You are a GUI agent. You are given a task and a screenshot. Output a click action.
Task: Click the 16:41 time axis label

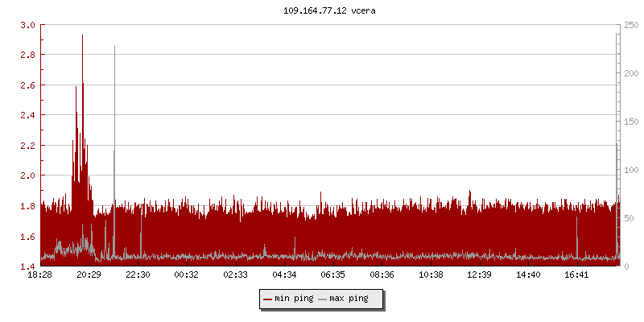coord(577,275)
